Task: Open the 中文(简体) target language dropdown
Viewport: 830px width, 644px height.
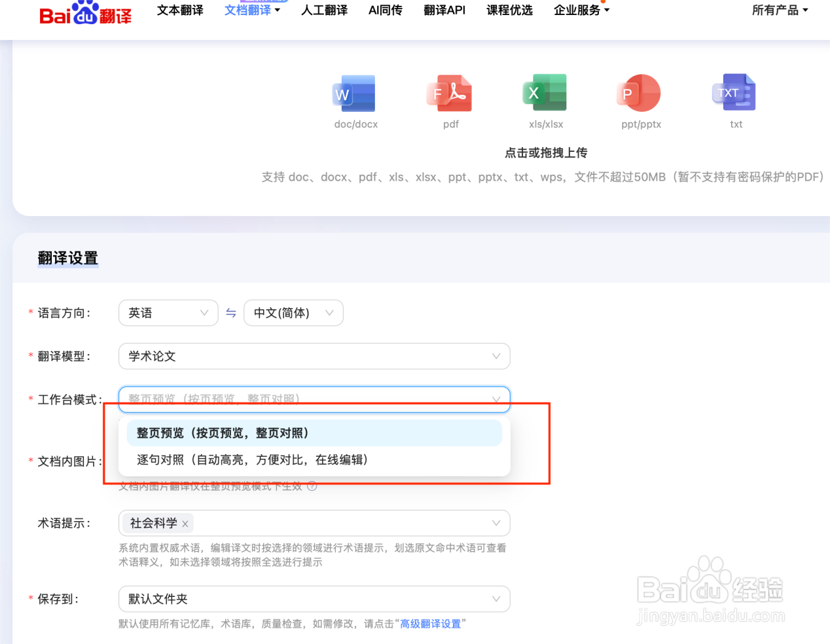Action: click(293, 313)
